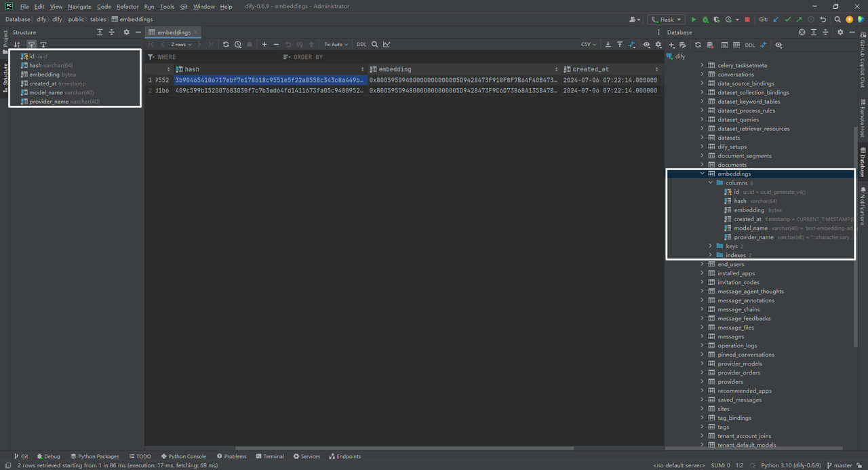Open Search Everywhere magnifier in the top bar
Image resolution: width=868 pixels, height=470 pixels.
(x=837, y=20)
